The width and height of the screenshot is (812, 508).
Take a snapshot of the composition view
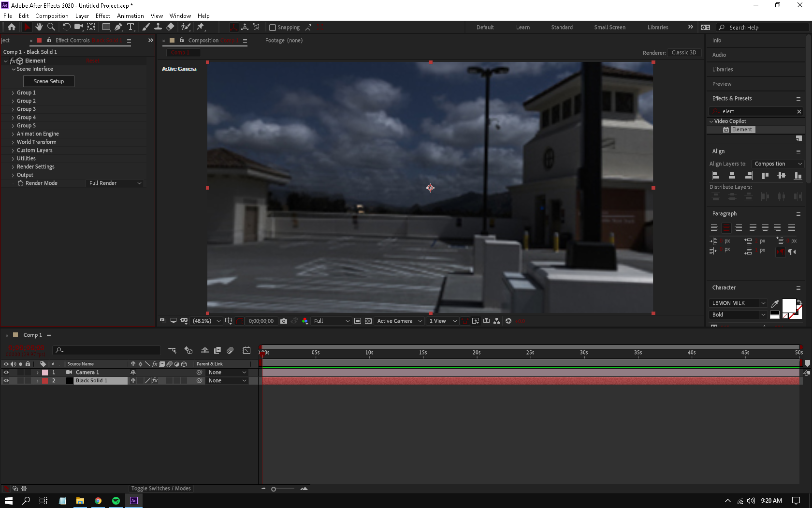284,321
